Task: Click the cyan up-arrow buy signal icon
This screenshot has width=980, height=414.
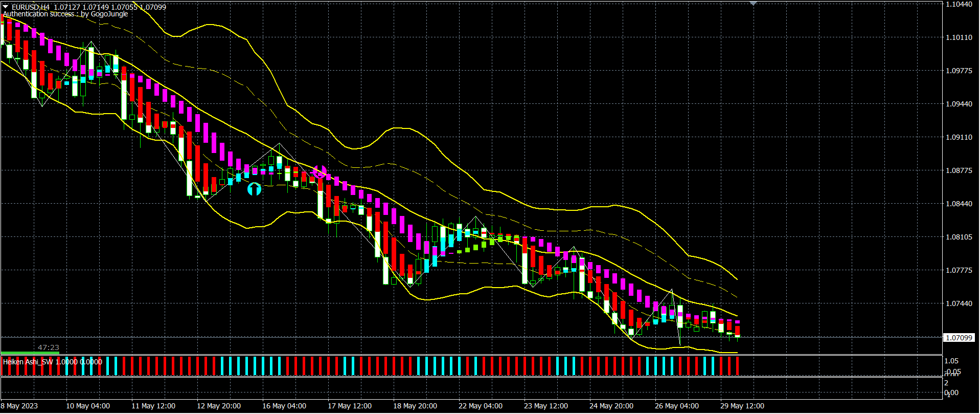Action: [x=254, y=189]
